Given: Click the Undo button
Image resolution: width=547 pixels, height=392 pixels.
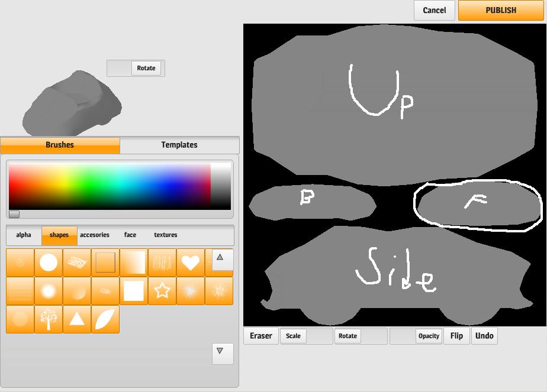Looking at the screenshot, I should [484, 336].
